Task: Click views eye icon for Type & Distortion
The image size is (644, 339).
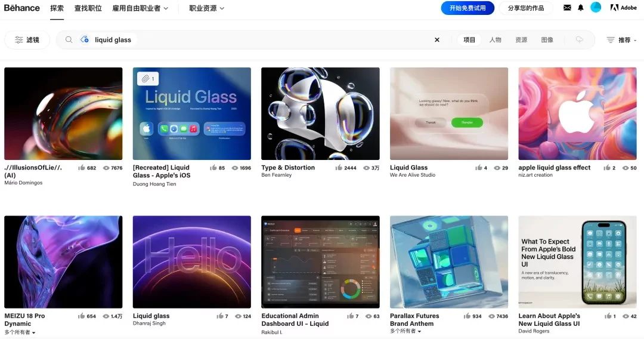Action: (366, 168)
